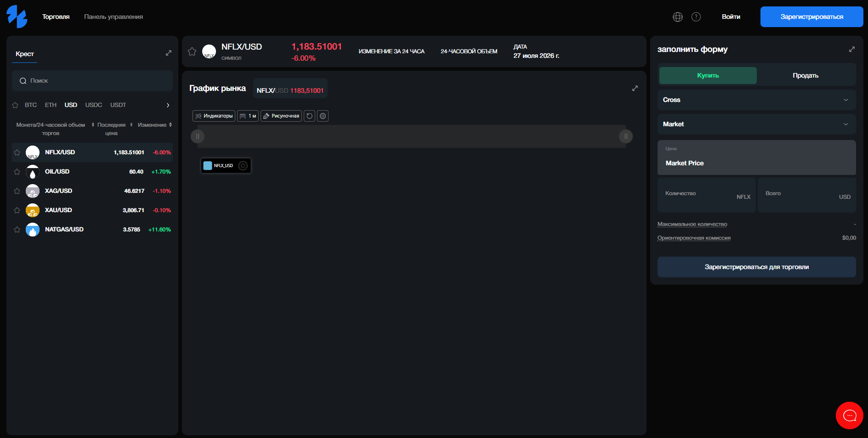
Task: Click the NFLX_USD blue color swatch
Action: (208, 166)
